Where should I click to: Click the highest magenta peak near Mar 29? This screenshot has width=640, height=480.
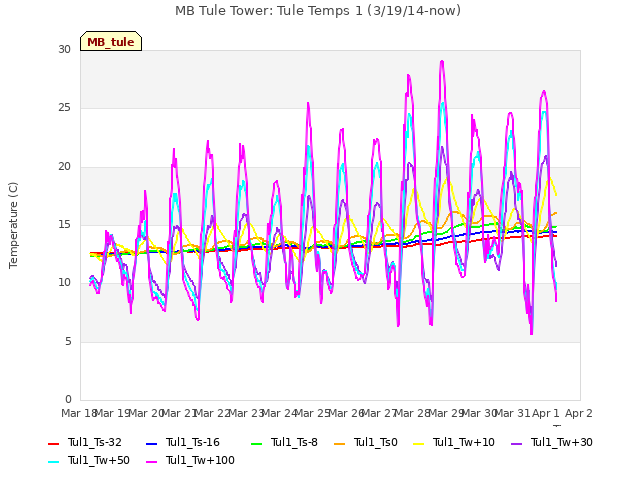click(442, 61)
